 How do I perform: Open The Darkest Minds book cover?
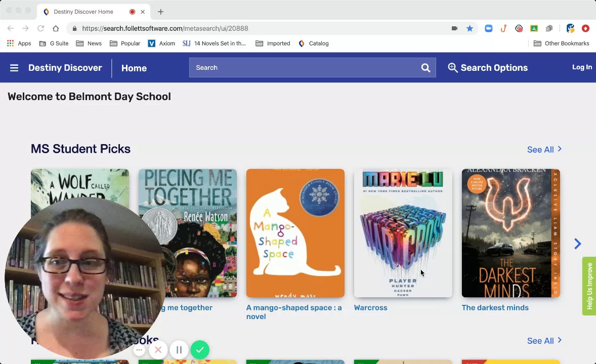[510, 233]
